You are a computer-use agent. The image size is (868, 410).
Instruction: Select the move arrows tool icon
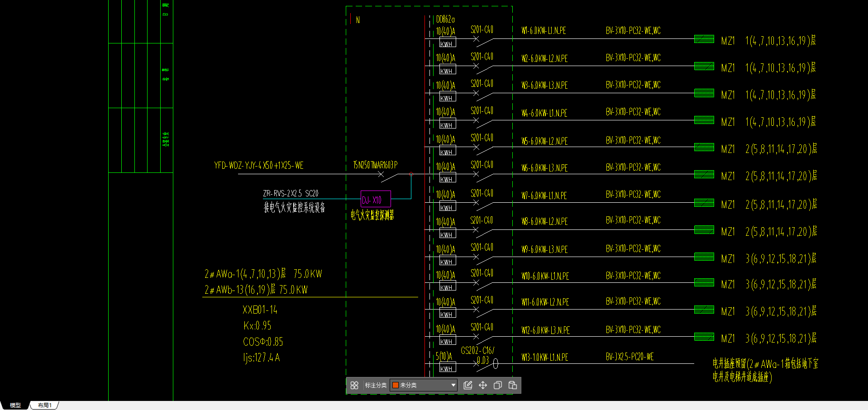[483, 385]
